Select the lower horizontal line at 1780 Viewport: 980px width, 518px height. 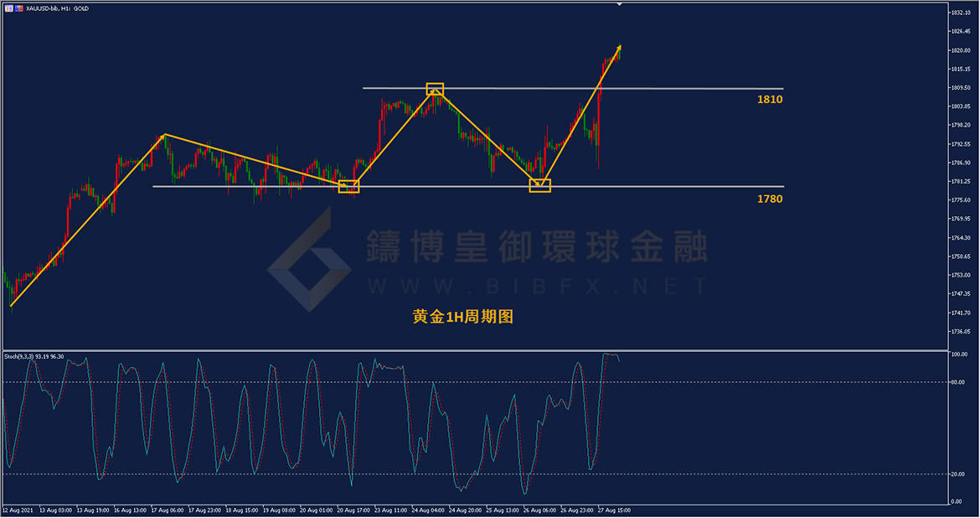[x=670, y=186]
